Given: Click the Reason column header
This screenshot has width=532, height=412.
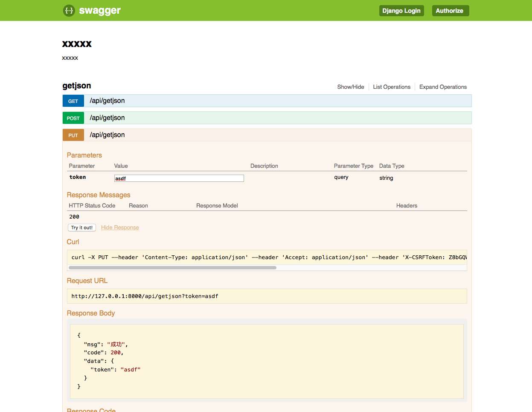Looking at the screenshot, I should pyautogui.click(x=138, y=205).
